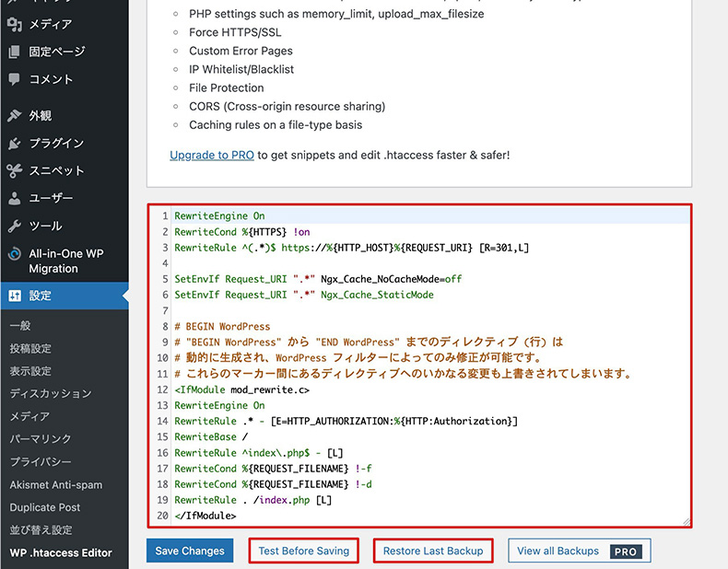Click the Tools (ツール) wrench icon
728x569 pixels.
pyautogui.click(x=14, y=226)
